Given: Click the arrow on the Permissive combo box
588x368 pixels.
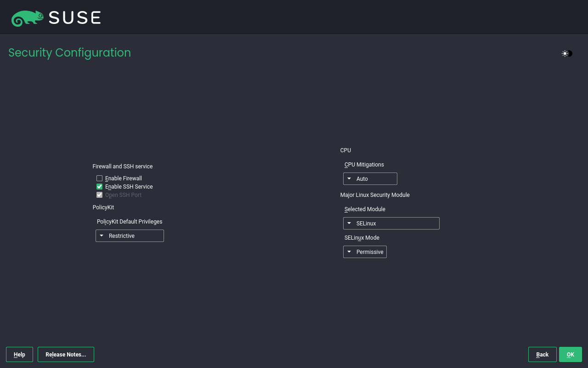Looking at the screenshot, I should [x=349, y=252].
